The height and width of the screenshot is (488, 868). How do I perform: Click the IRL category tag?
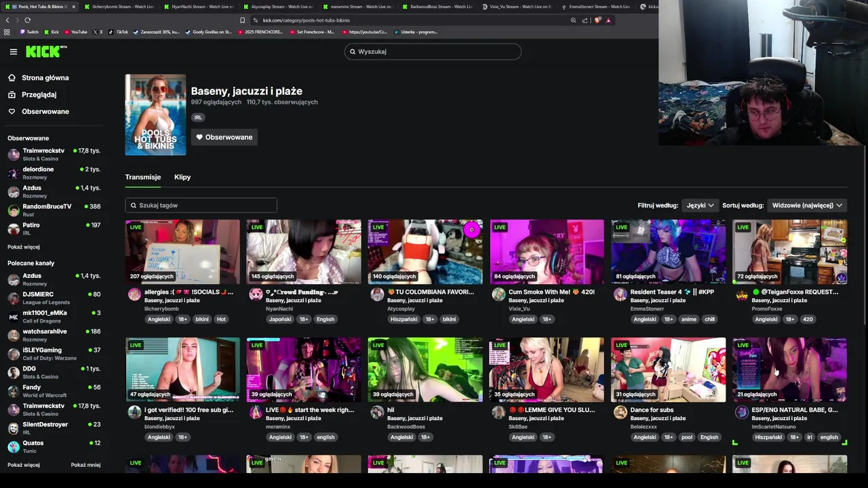tap(198, 117)
